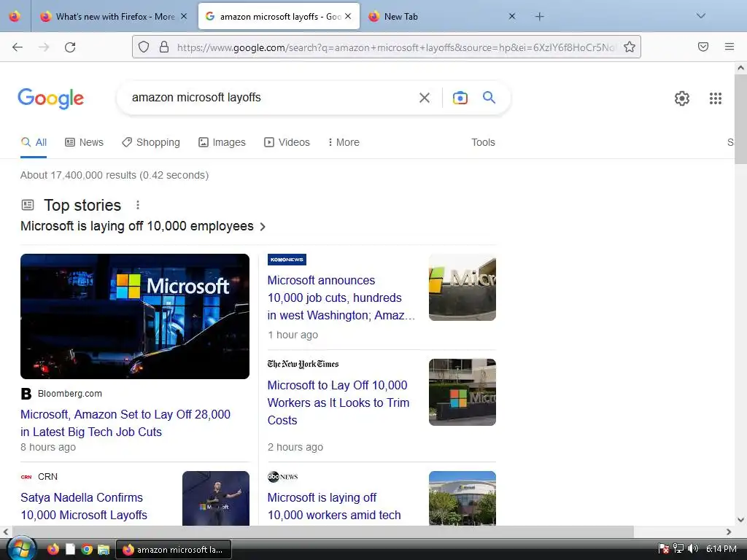Click the Action Center flag tray icon
The image size is (747, 560).
(663, 548)
